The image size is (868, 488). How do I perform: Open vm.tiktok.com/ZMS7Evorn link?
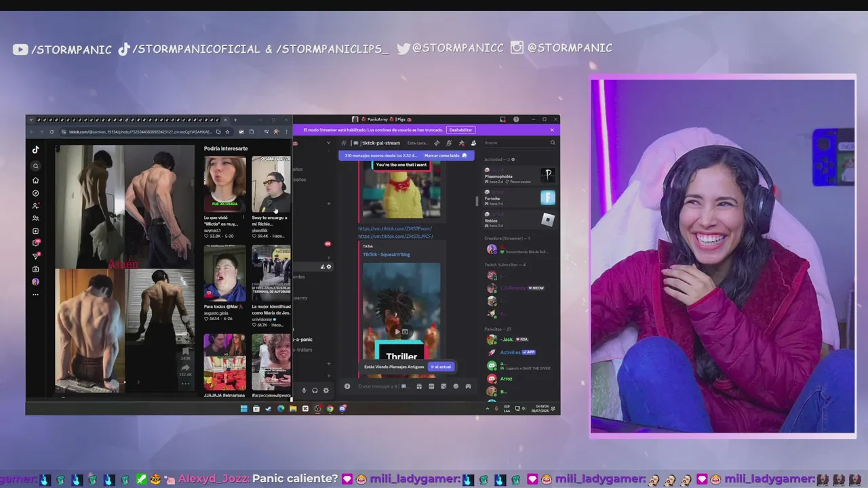pyautogui.click(x=395, y=228)
